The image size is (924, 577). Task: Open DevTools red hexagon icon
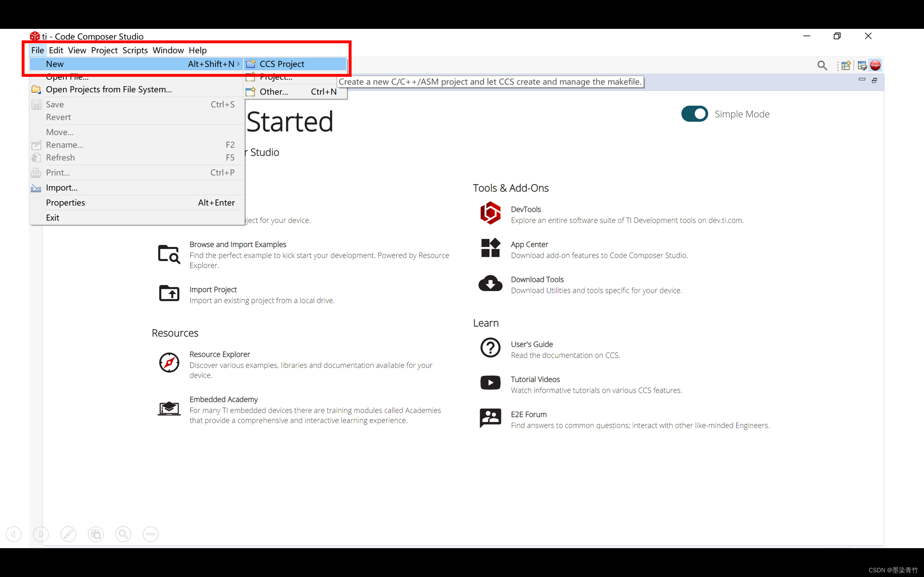(490, 213)
